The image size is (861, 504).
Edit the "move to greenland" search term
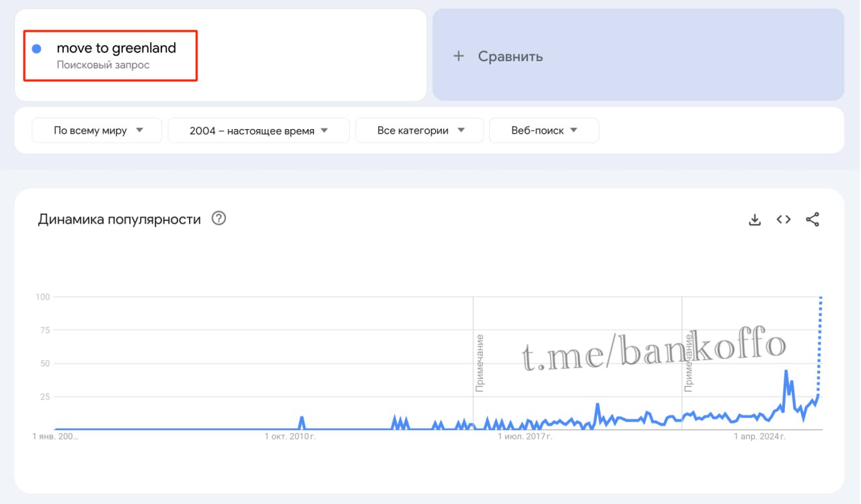click(116, 48)
